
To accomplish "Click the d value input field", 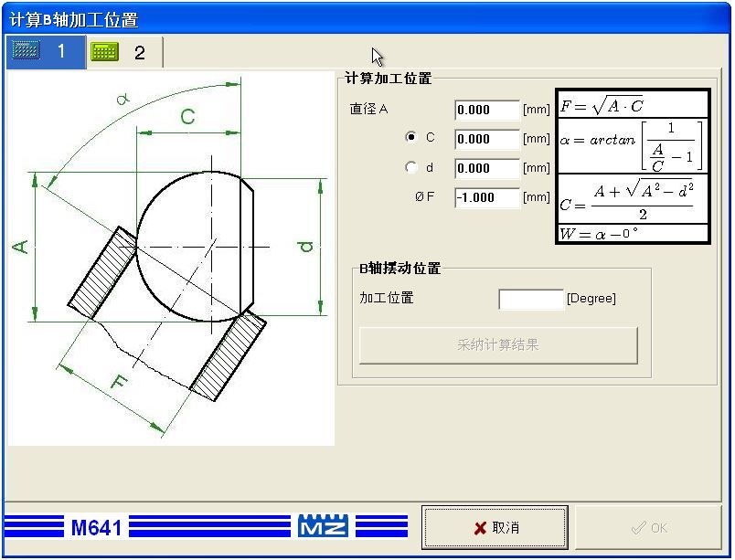I will click(x=487, y=168).
